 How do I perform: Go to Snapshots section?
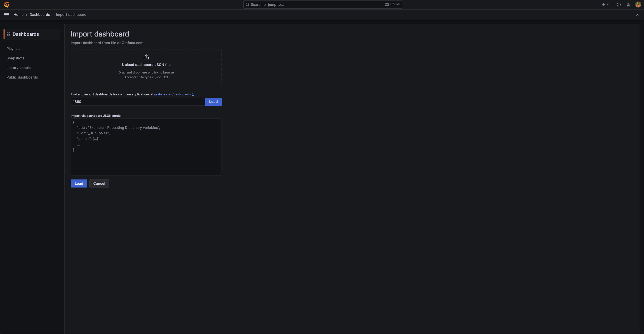click(15, 58)
